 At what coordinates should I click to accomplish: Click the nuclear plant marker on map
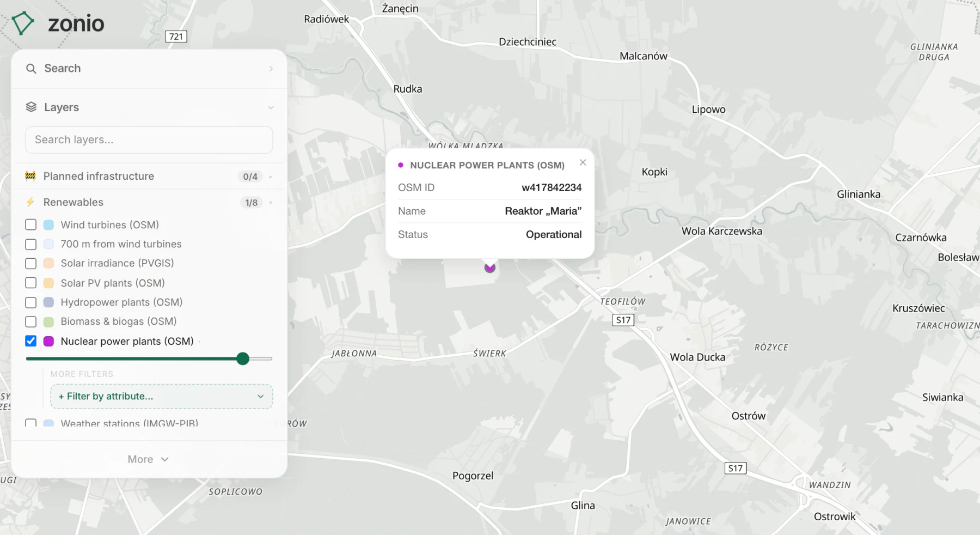pyautogui.click(x=490, y=267)
